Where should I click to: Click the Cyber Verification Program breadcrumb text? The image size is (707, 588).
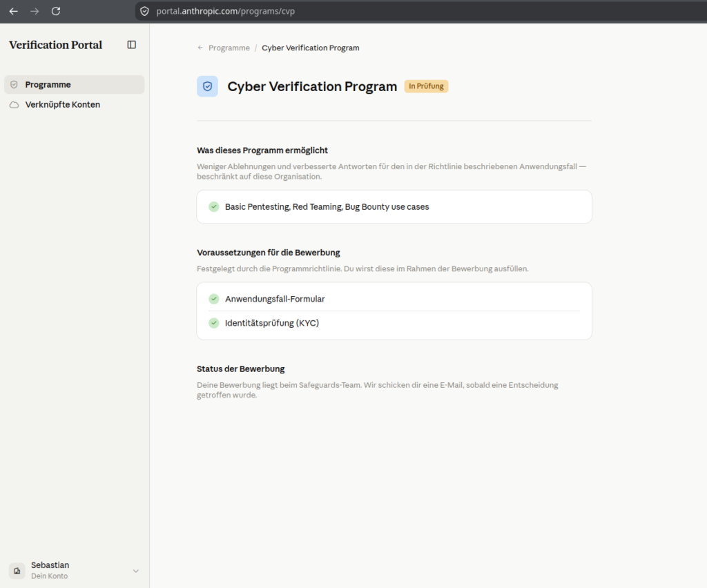click(311, 48)
